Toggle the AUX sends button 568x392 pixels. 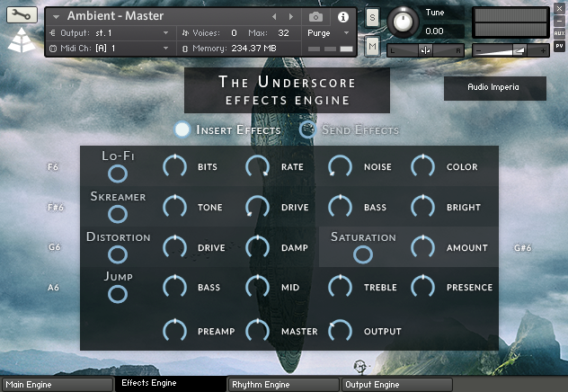click(559, 33)
